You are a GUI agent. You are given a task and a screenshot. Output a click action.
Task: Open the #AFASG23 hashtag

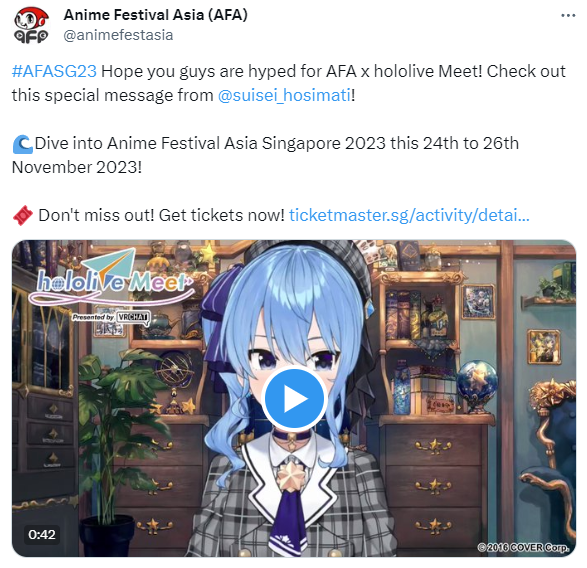[54, 71]
